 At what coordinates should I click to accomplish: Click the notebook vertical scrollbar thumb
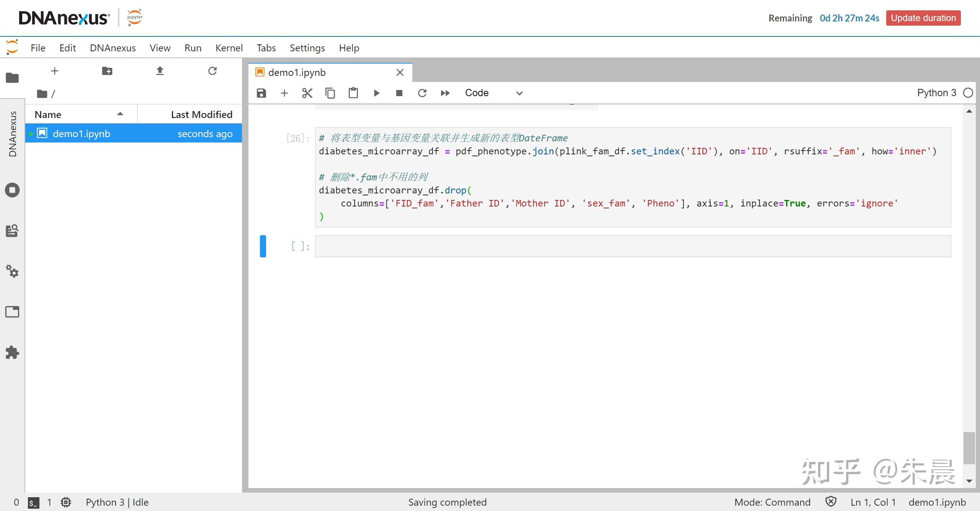click(969, 448)
